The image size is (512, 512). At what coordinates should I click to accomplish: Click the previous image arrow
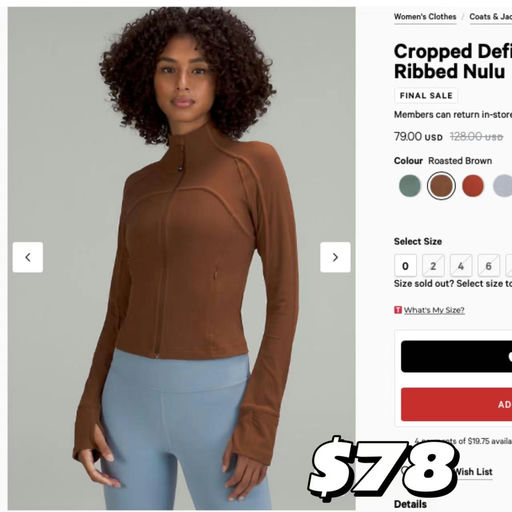[x=28, y=257]
